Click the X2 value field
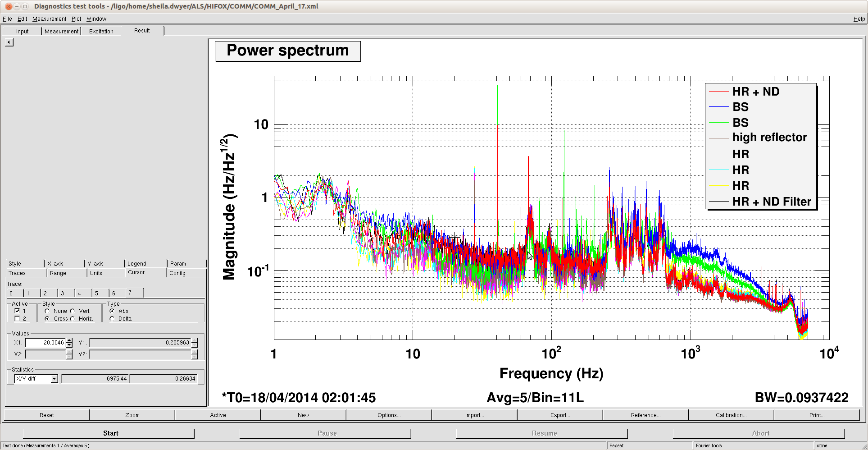The width and height of the screenshot is (868, 450). (x=46, y=354)
